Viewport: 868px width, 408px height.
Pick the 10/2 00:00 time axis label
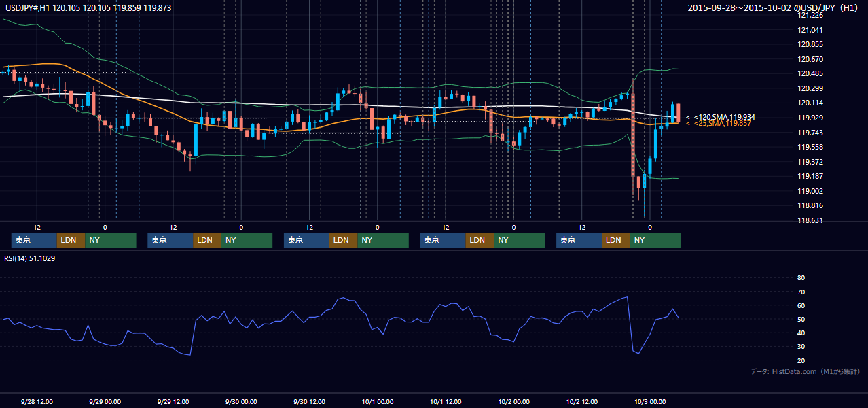[x=513, y=401]
